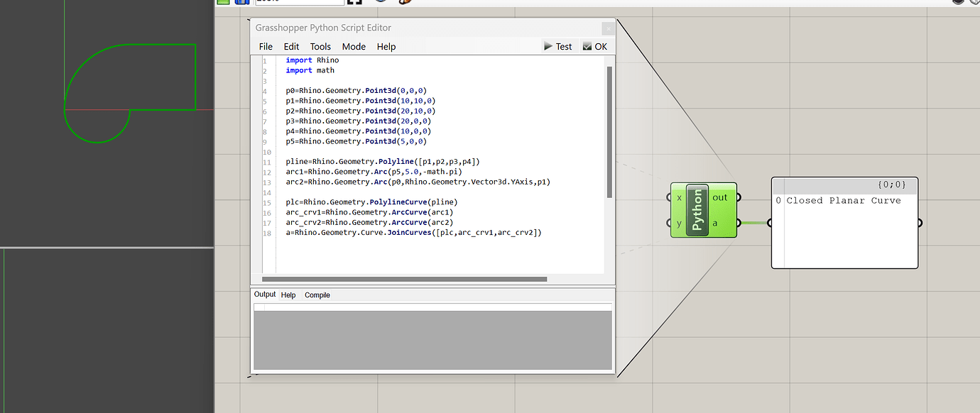Viewport: 980px width, 413px height.
Task: Click the horizontal scrollbar below the code
Action: coord(405,278)
